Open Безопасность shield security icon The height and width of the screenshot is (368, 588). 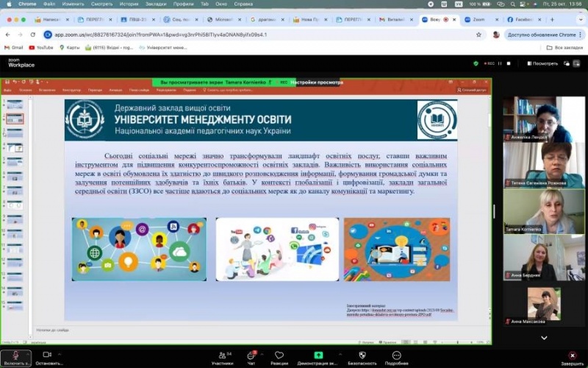point(362,355)
